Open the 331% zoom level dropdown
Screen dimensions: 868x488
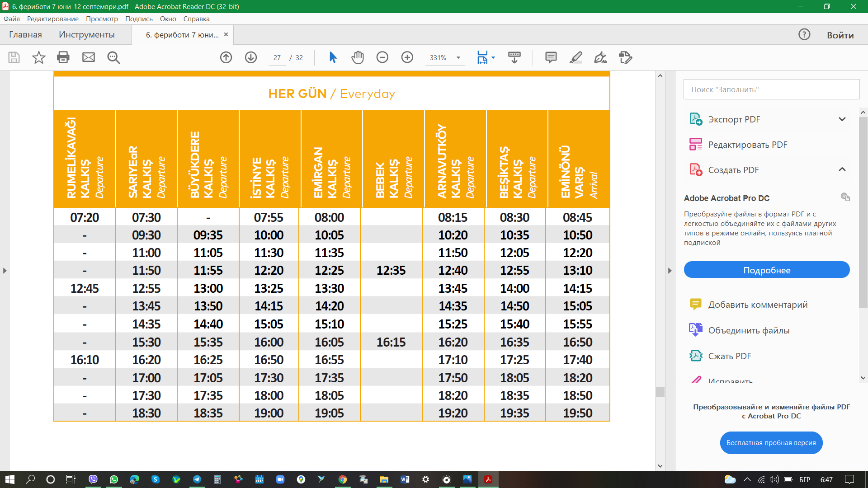(458, 58)
